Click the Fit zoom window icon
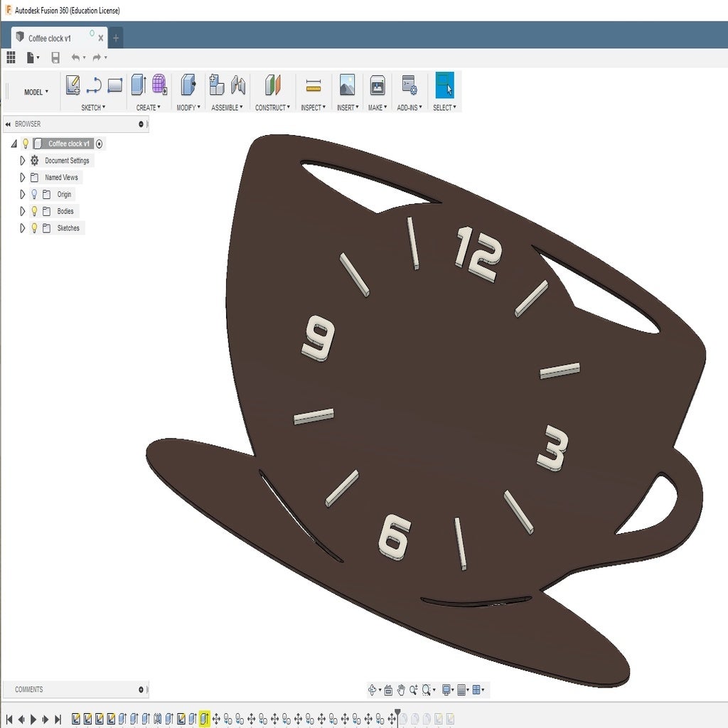The width and height of the screenshot is (728, 728). [426, 690]
